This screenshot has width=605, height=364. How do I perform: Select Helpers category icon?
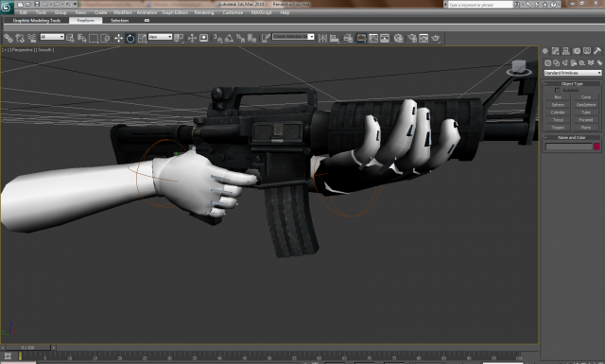(582, 63)
